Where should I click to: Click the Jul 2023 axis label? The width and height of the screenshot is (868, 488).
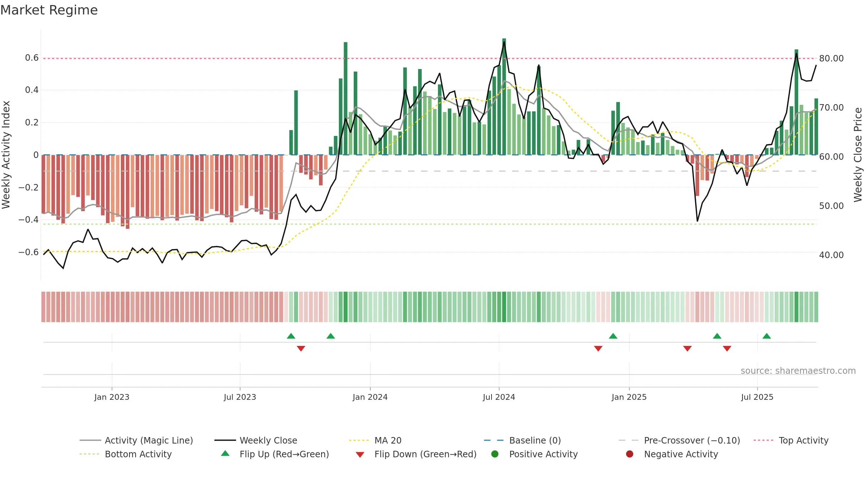240,397
